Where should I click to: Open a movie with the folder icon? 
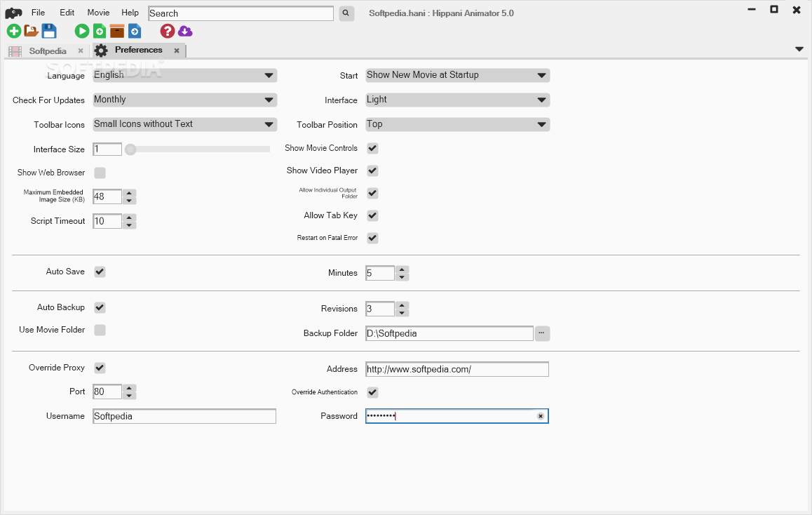[x=32, y=31]
